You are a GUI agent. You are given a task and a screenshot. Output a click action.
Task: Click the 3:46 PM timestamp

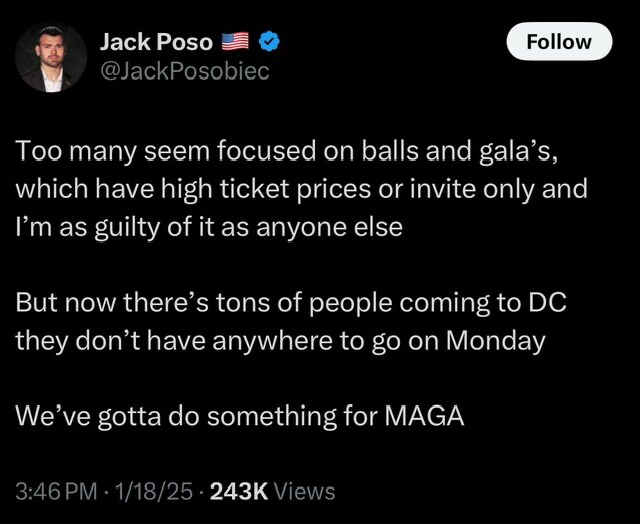57,491
